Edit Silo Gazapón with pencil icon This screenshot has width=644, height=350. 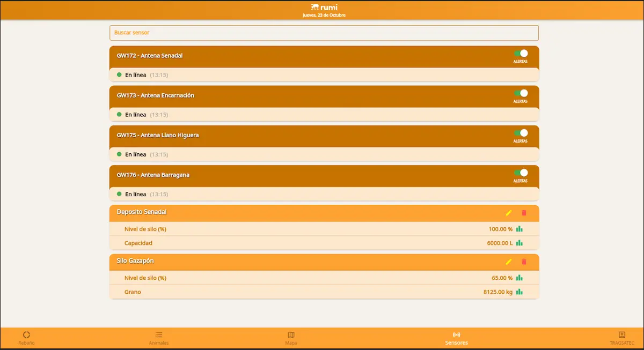(509, 262)
